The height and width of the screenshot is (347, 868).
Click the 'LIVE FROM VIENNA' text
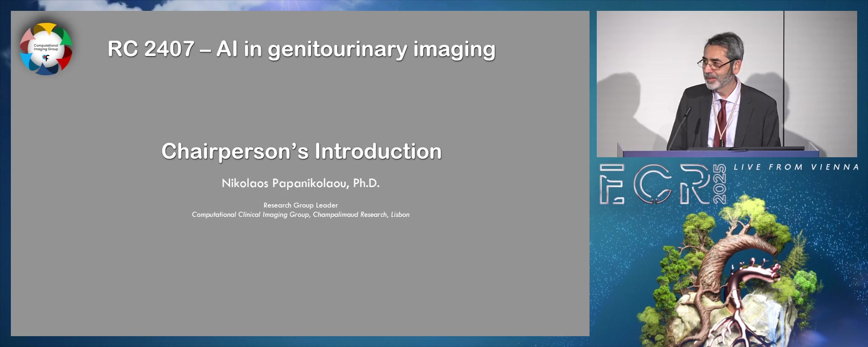coord(796,167)
